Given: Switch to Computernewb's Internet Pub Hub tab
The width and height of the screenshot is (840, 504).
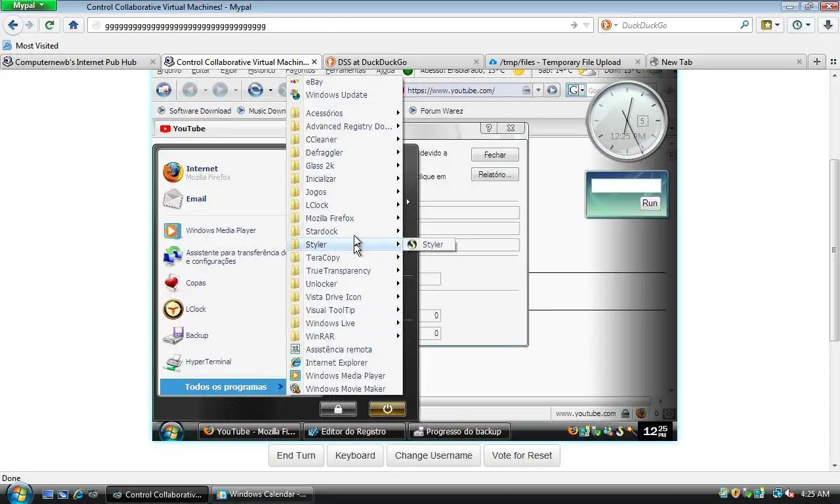Looking at the screenshot, I should click(80, 62).
